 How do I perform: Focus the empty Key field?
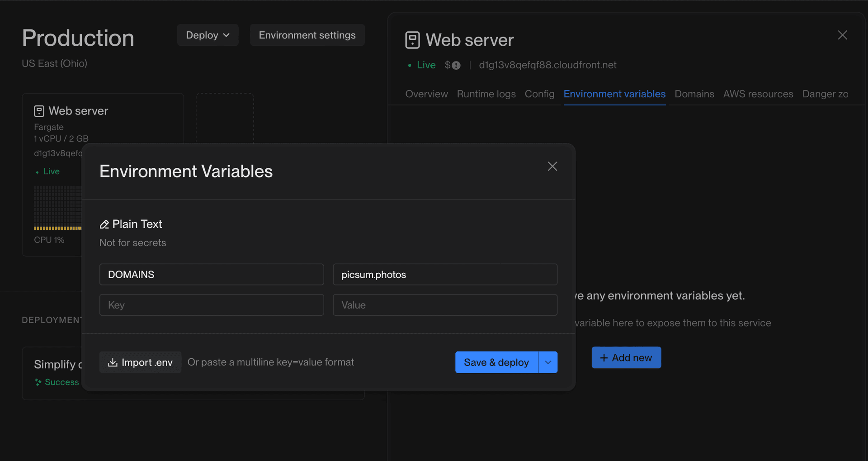click(x=212, y=305)
